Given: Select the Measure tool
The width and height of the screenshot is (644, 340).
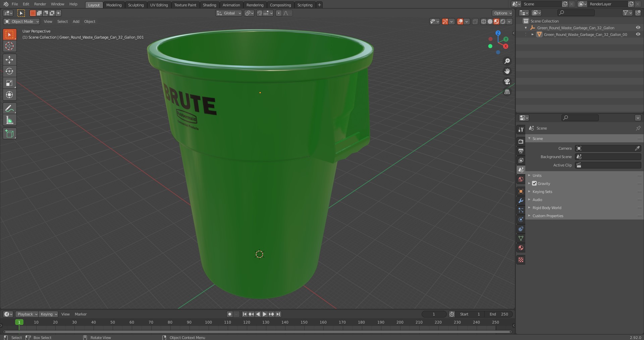Looking at the screenshot, I should point(9,120).
